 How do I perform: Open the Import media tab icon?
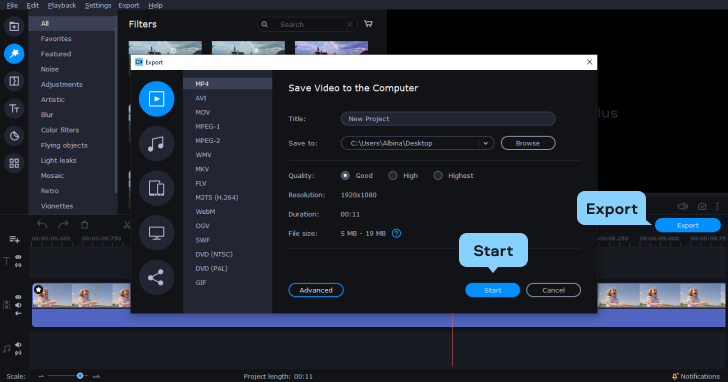tap(14, 26)
